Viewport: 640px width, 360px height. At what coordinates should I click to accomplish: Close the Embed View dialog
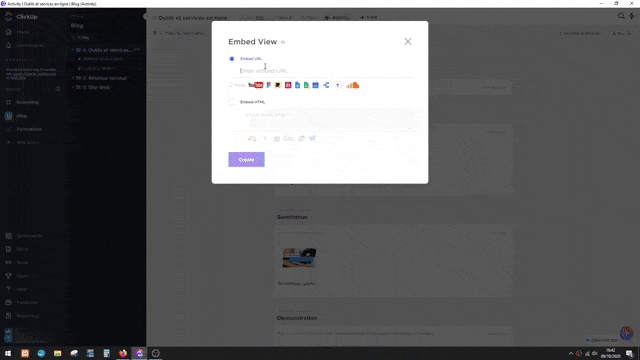point(408,42)
